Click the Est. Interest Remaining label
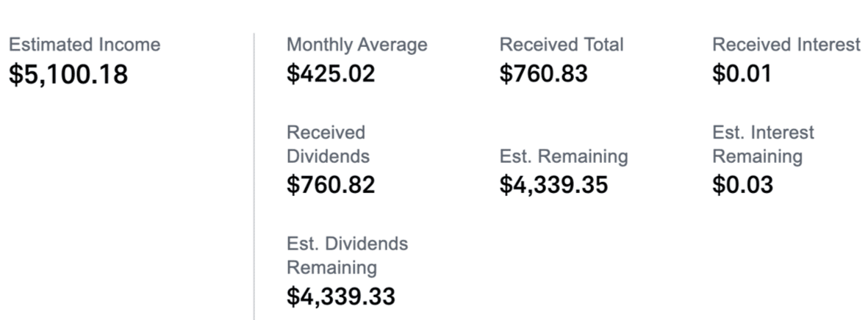Screen dimensions: 868x320 click(x=763, y=145)
